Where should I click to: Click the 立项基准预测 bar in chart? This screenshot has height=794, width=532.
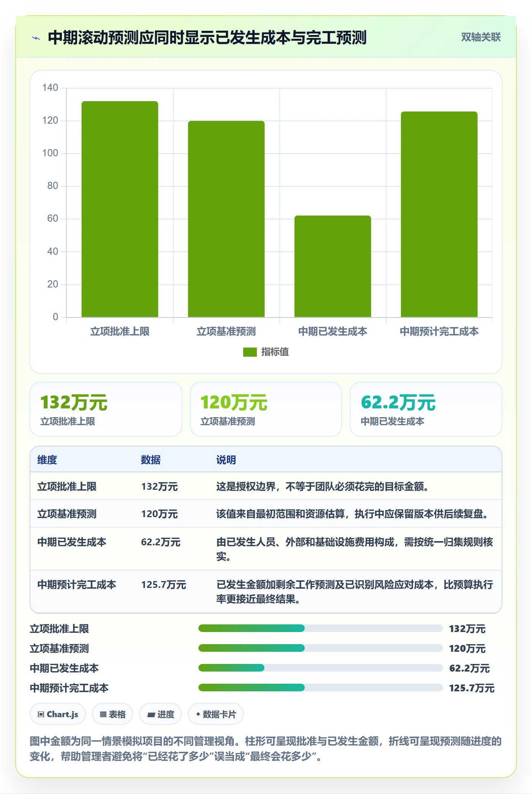(x=226, y=219)
